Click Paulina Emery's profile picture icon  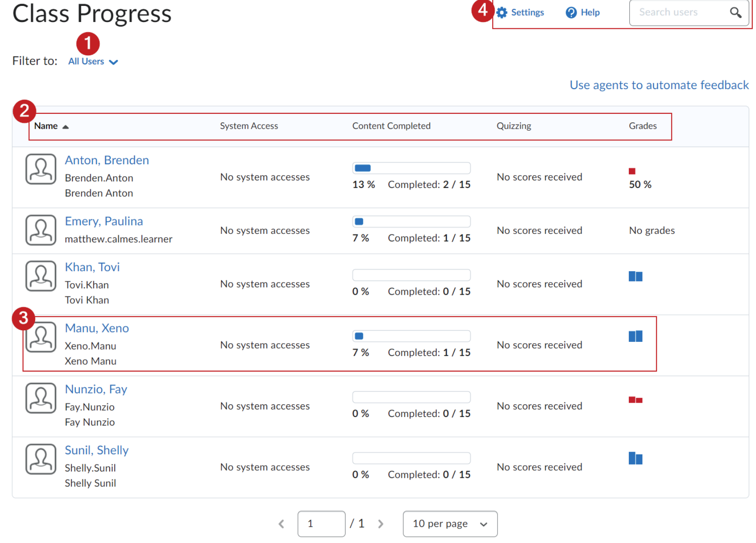40,230
